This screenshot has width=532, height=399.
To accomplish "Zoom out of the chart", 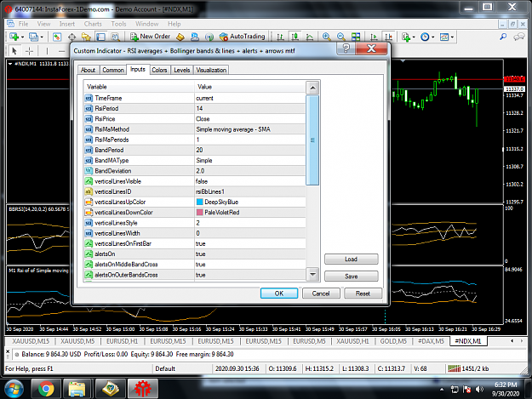I will 341,37.
